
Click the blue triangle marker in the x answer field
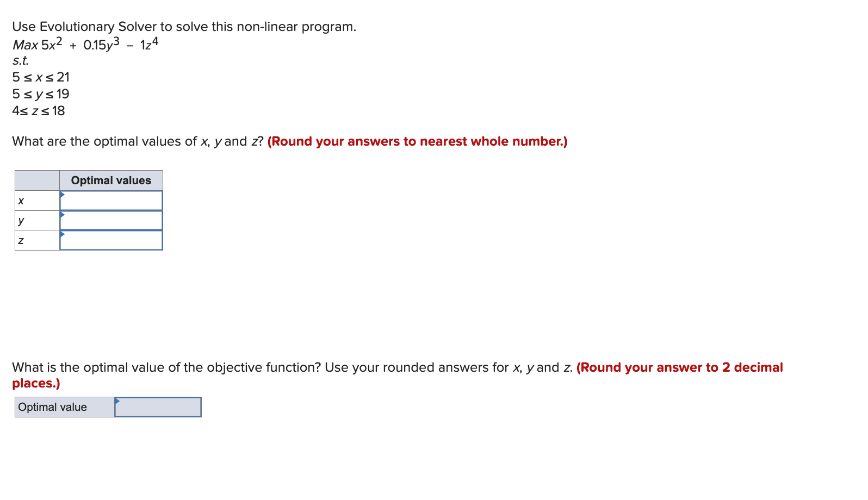tap(63, 194)
